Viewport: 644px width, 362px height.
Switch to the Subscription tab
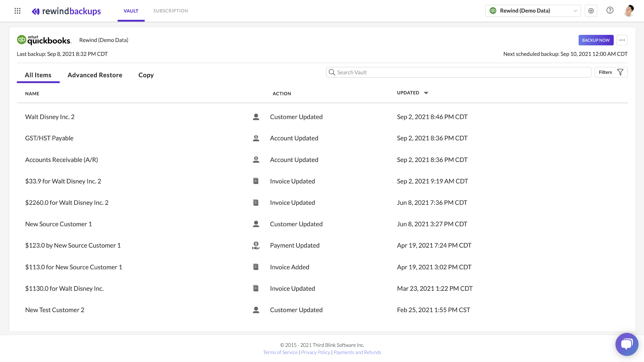[171, 11]
